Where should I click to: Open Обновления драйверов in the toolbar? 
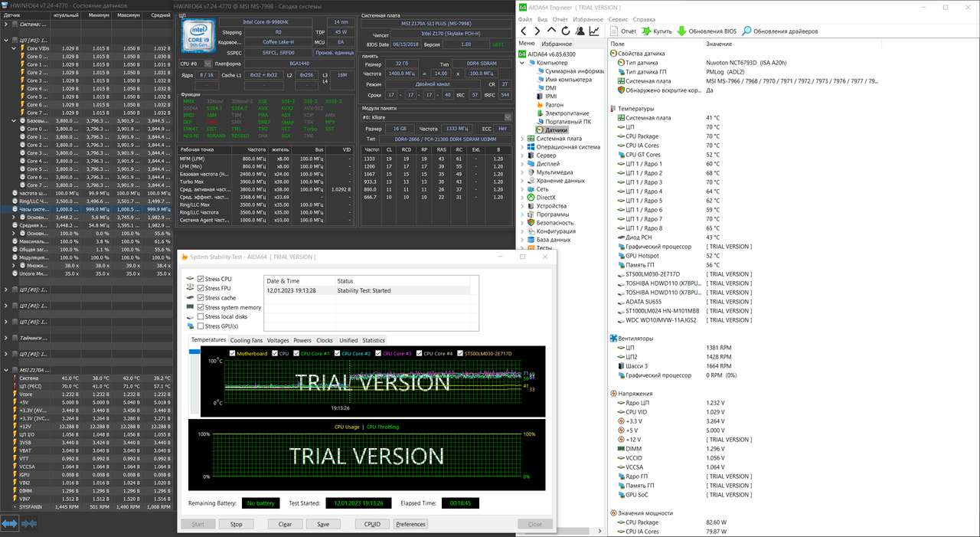pos(779,31)
